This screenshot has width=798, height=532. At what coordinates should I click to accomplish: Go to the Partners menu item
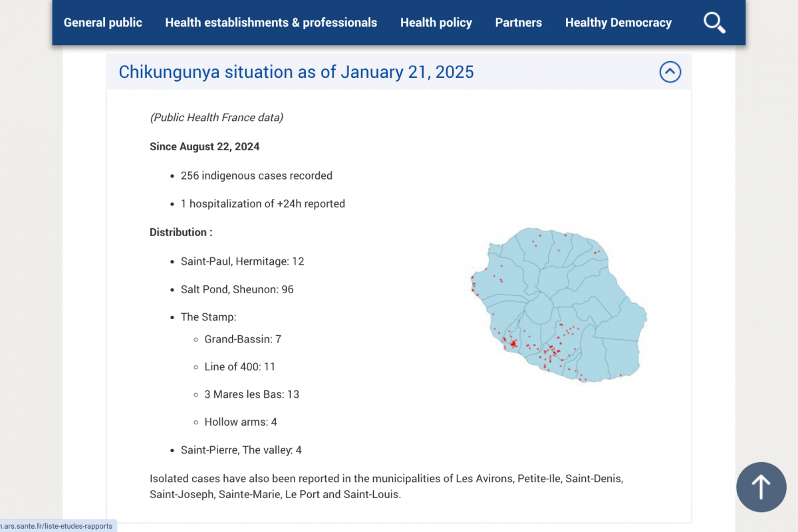518,23
